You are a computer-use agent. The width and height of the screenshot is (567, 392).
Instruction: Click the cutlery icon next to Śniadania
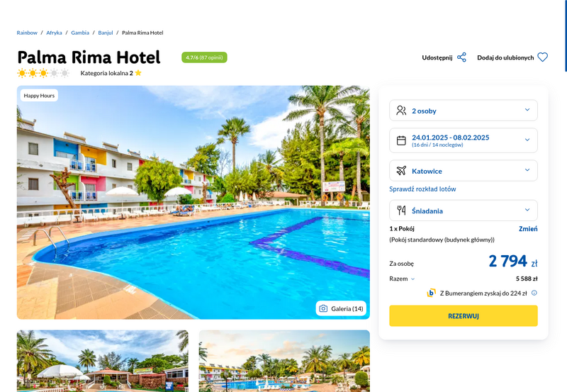pos(401,210)
